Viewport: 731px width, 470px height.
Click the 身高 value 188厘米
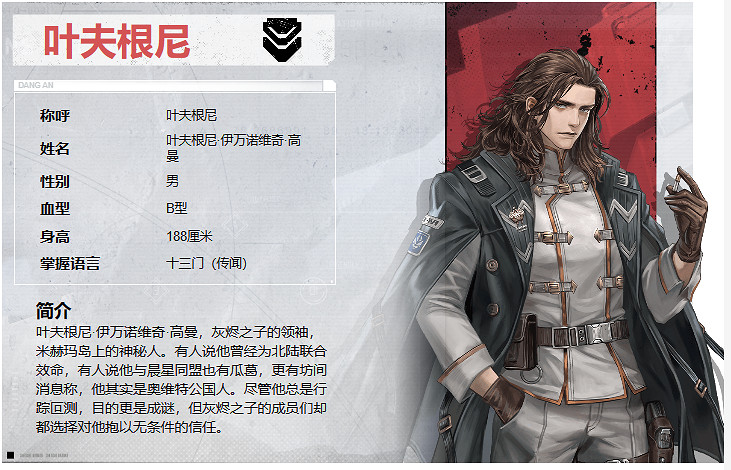click(x=189, y=236)
